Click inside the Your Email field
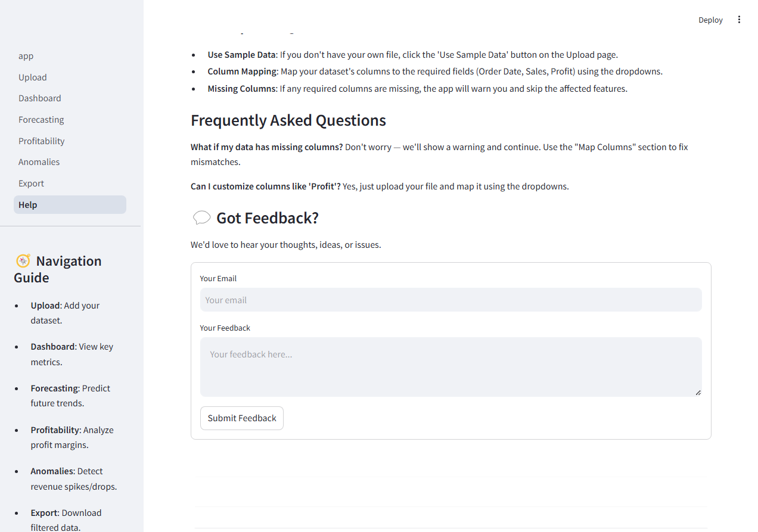The height and width of the screenshot is (532, 758). tap(451, 300)
